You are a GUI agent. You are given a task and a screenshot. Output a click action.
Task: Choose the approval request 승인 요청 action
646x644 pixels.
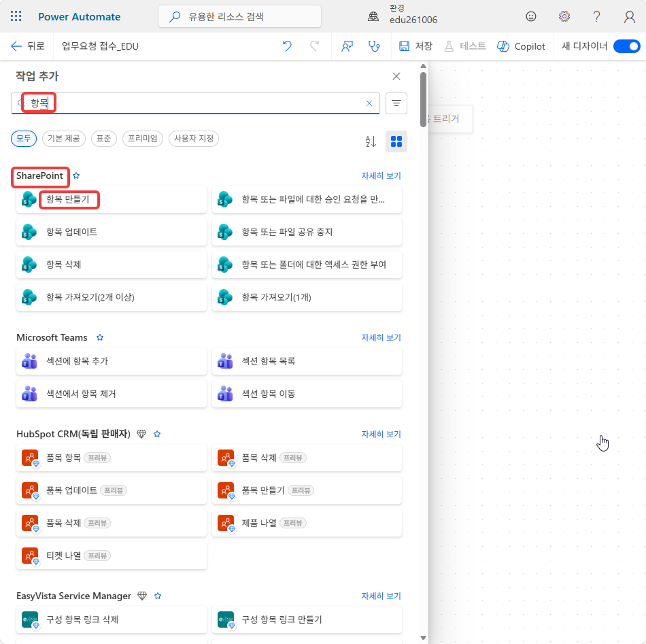pyautogui.click(x=307, y=199)
